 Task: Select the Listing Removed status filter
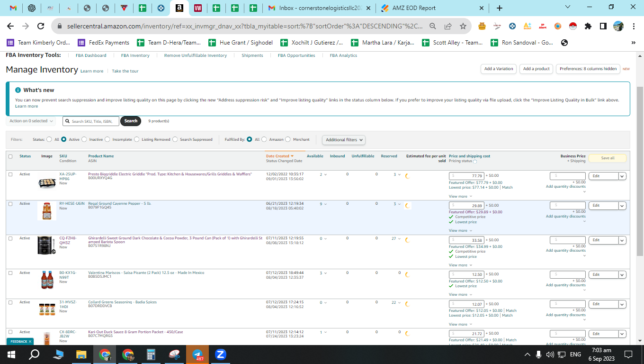click(x=137, y=140)
